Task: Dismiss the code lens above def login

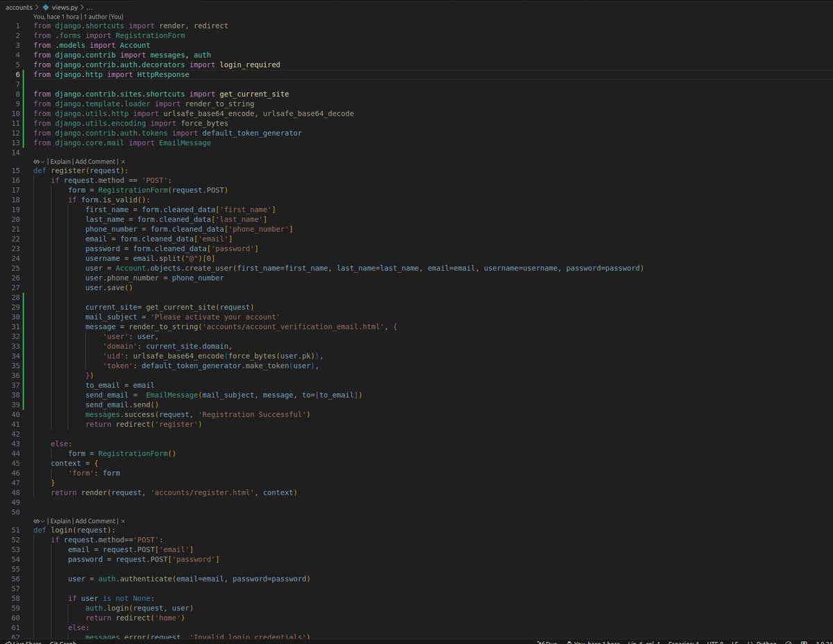Action: click(124, 520)
